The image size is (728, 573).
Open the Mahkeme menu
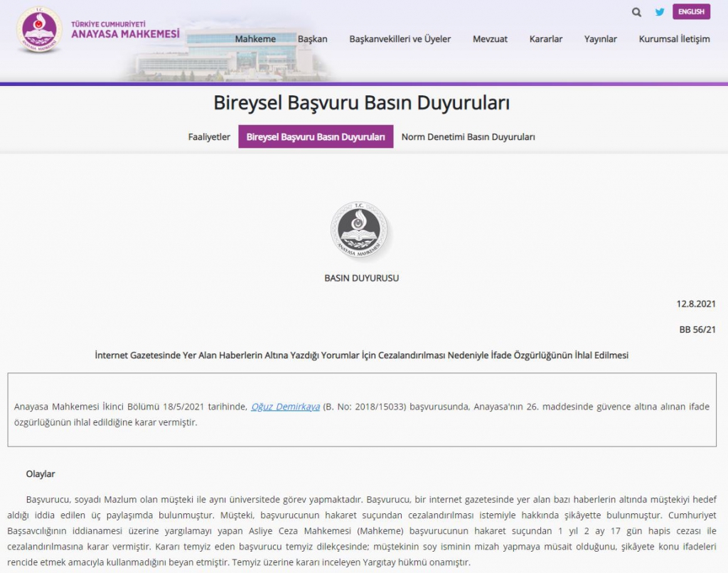[255, 39]
